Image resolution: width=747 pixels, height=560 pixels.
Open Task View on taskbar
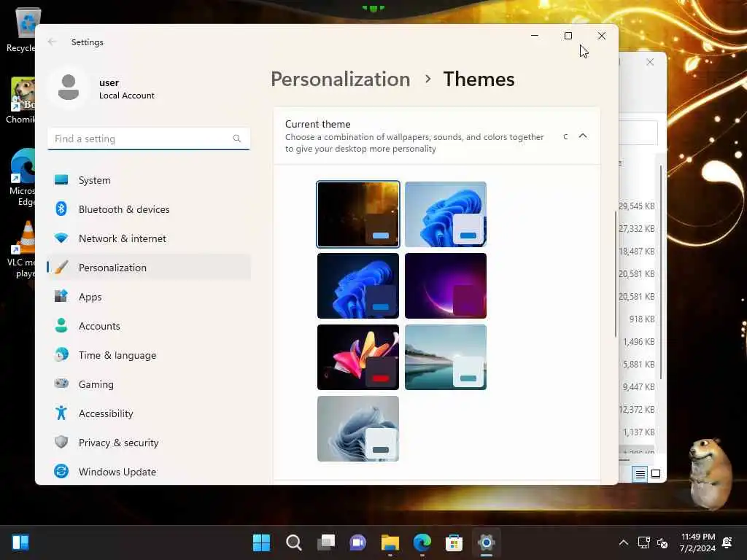326,542
